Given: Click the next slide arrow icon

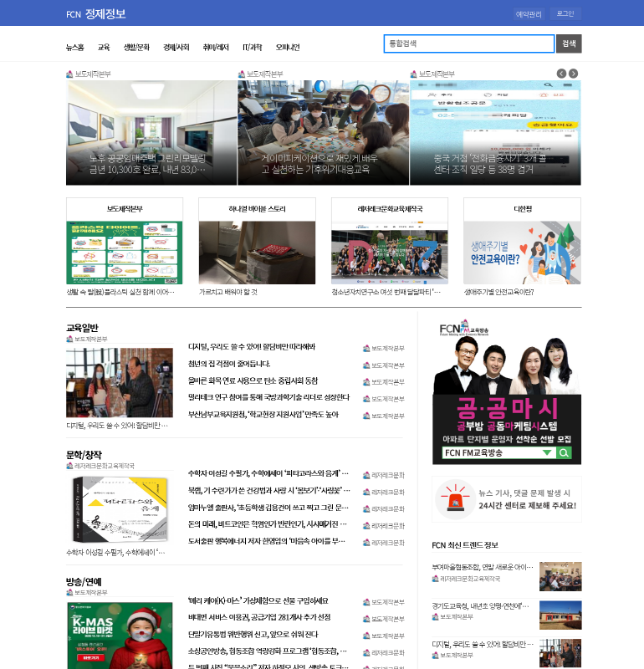Looking at the screenshot, I should [573, 74].
